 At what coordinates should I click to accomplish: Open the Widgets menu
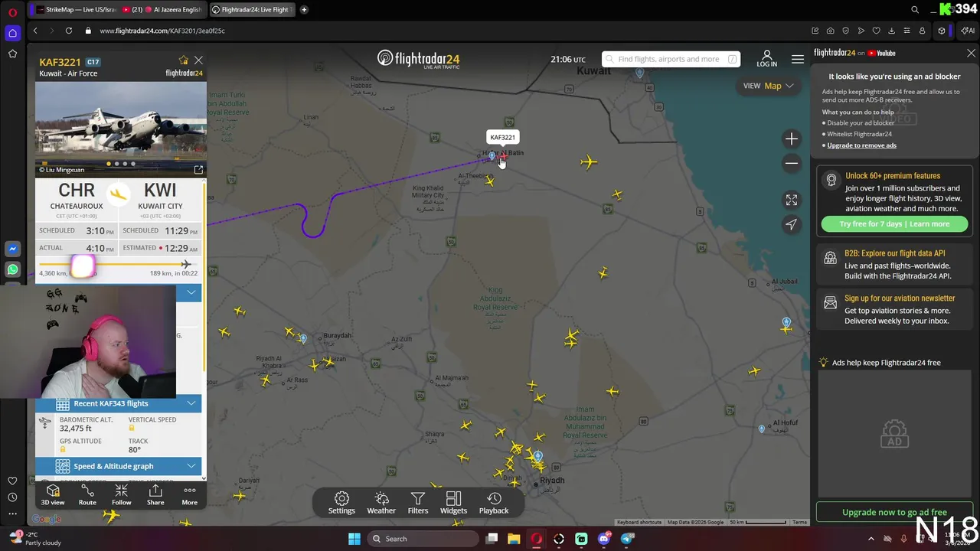tap(453, 503)
